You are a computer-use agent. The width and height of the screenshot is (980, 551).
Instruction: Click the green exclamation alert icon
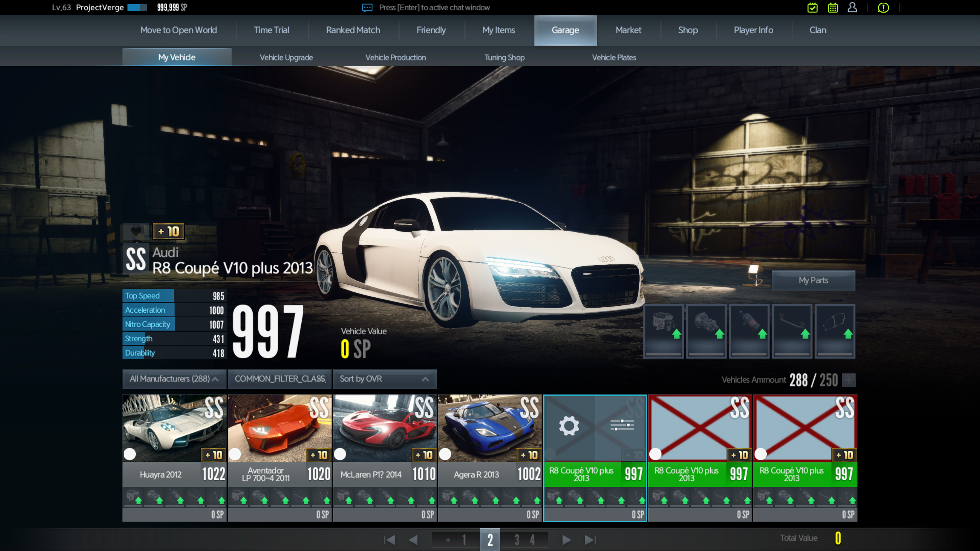click(883, 8)
